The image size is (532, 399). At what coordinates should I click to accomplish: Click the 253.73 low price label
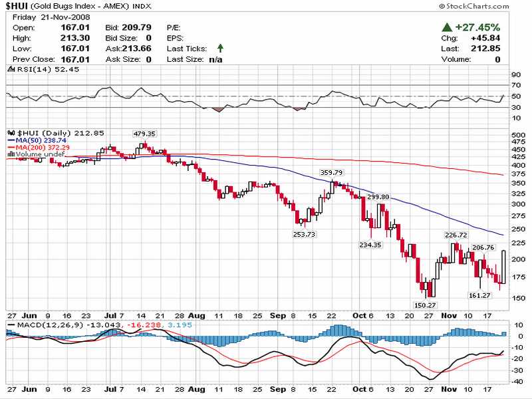point(304,235)
